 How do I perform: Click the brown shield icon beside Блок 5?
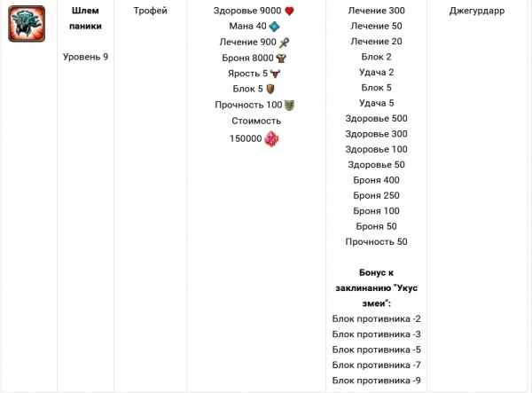[x=270, y=90]
